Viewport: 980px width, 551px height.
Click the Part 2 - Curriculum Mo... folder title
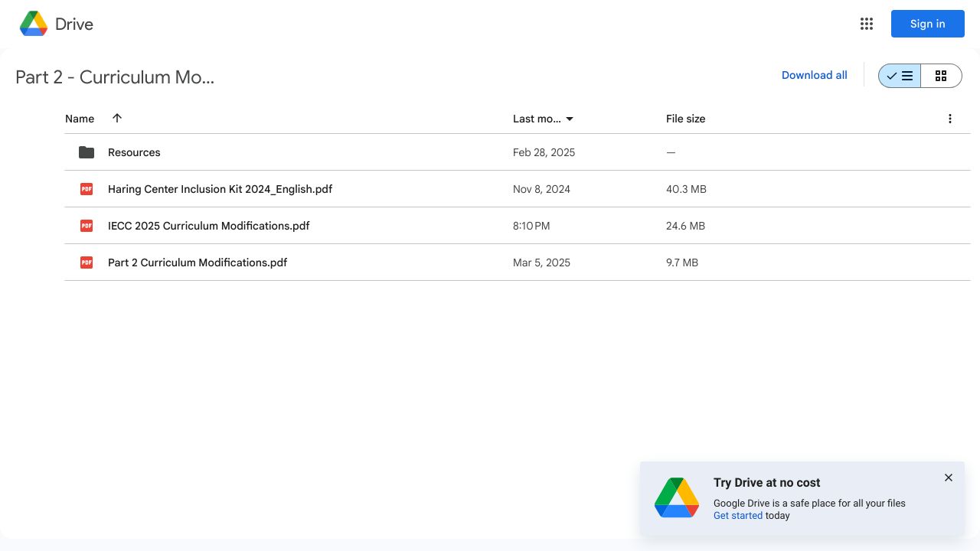pyautogui.click(x=115, y=77)
